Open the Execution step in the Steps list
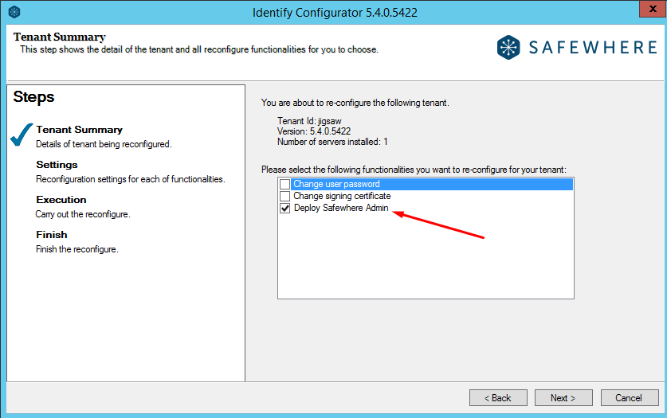This screenshot has width=668, height=418. click(x=62, y=199)
